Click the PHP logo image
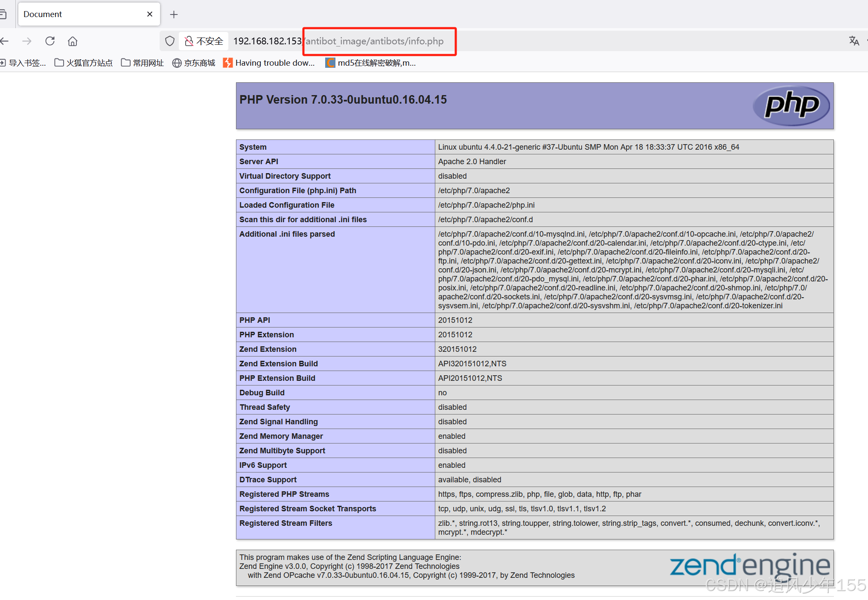868x600 pixels. point(791,105)
